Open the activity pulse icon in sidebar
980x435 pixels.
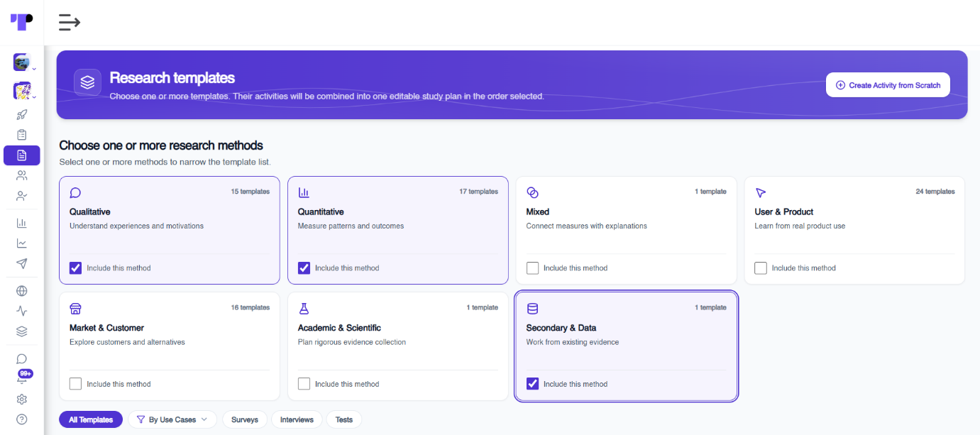point(22,311)
